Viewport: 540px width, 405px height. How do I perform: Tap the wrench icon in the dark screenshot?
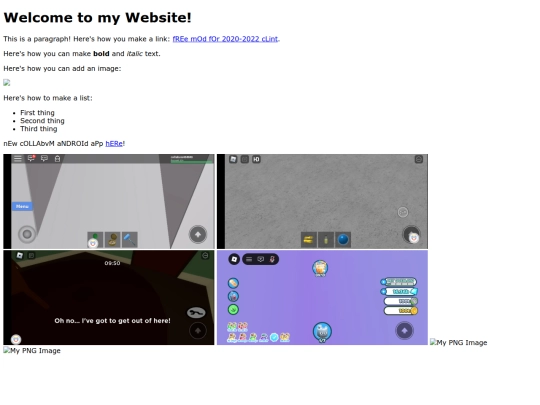tap(196, 313)
